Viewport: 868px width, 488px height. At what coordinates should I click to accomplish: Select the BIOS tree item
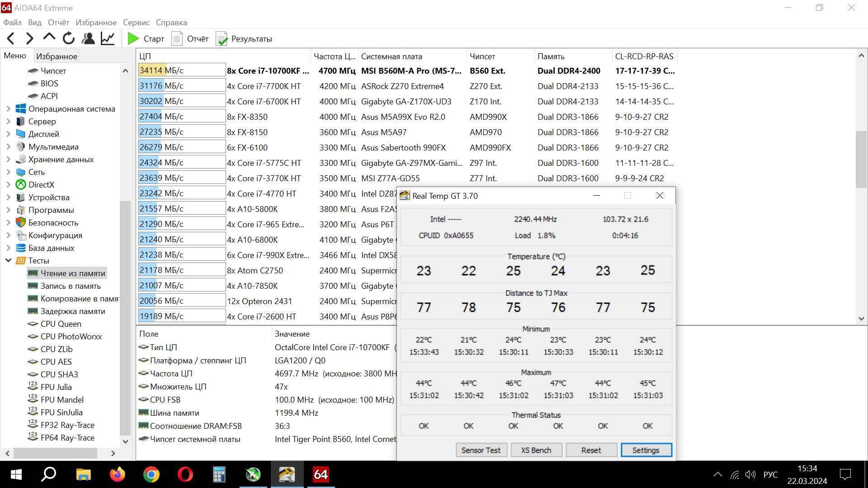[x=43, y=84]
